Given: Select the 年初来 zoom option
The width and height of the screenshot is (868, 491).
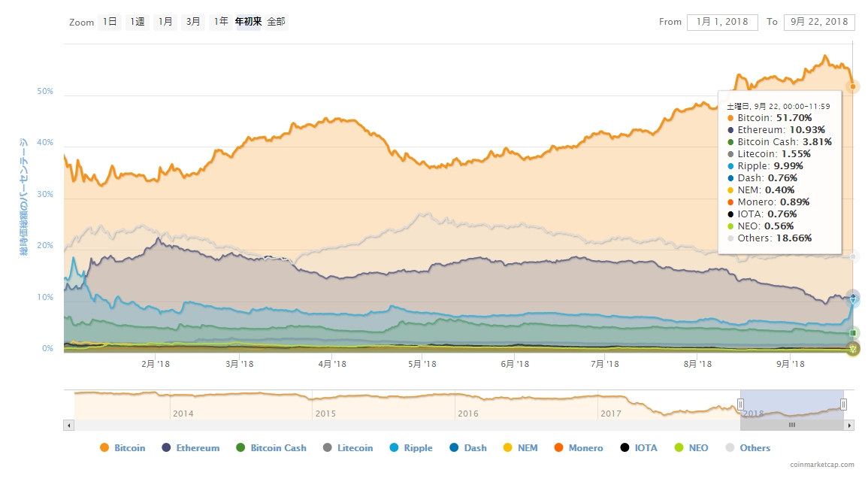Looking at the screenshot, I should (x=248, y=22).
